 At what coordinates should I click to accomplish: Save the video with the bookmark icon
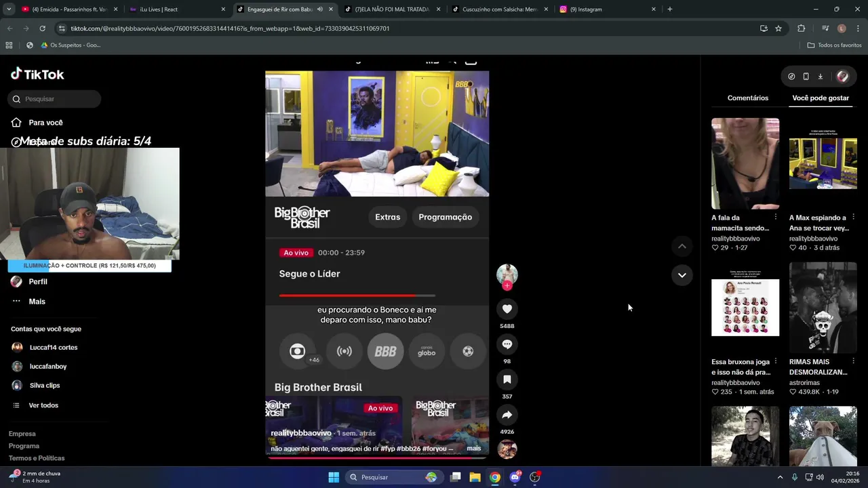coord(507,380)
